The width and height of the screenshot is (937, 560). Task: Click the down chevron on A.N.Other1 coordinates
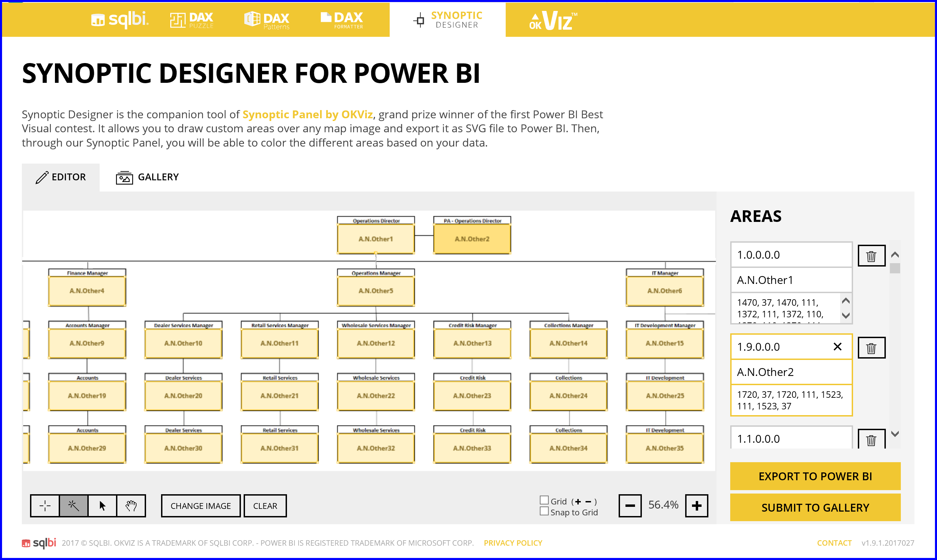846,316
